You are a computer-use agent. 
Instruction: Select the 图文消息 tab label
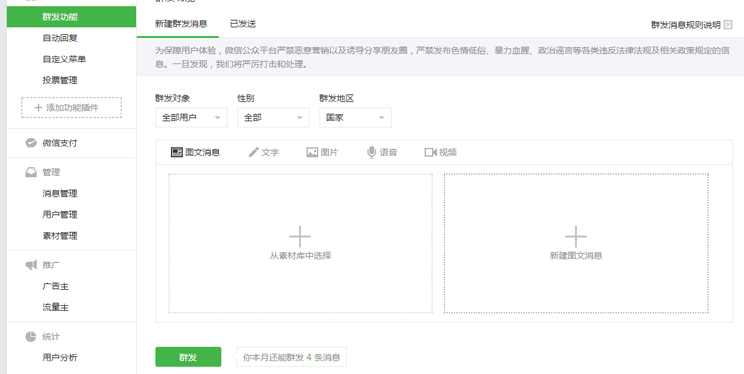(x=203, y=152)
